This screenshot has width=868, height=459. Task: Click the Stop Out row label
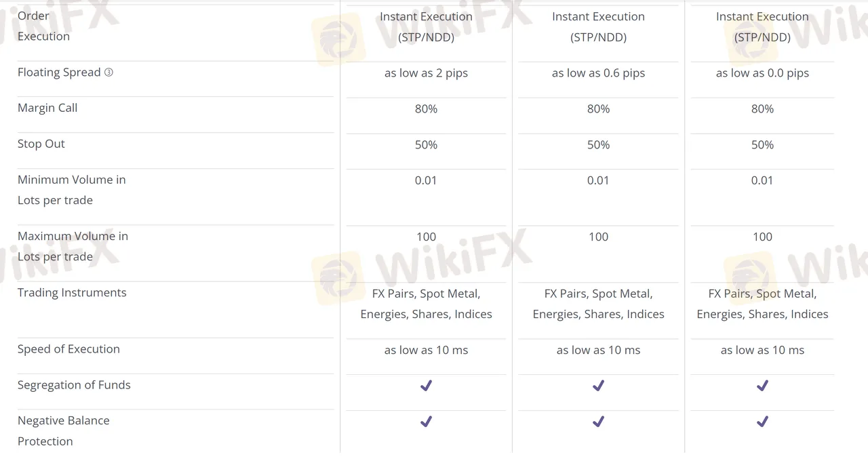[41, 144]
